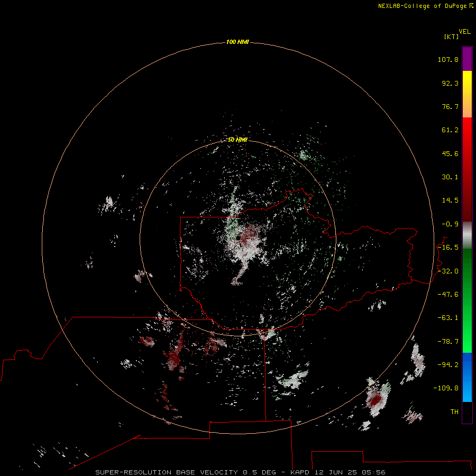Click the 50 NMI range ring label

click(x=237, y=140)
